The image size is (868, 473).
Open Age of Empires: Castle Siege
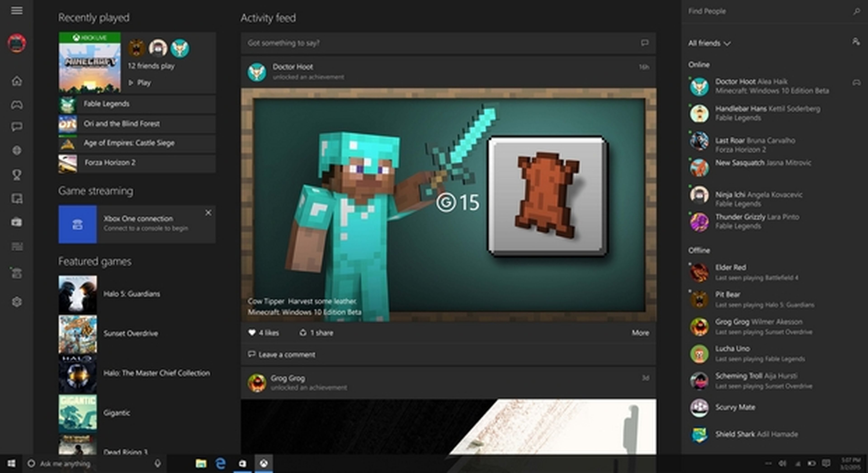point(137,143)
